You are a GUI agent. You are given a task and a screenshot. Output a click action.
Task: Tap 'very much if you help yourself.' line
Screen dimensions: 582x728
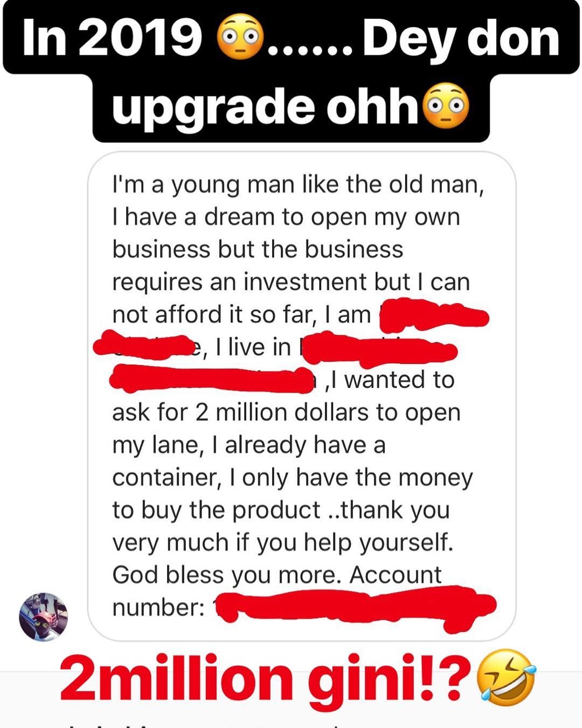(283, 542)
